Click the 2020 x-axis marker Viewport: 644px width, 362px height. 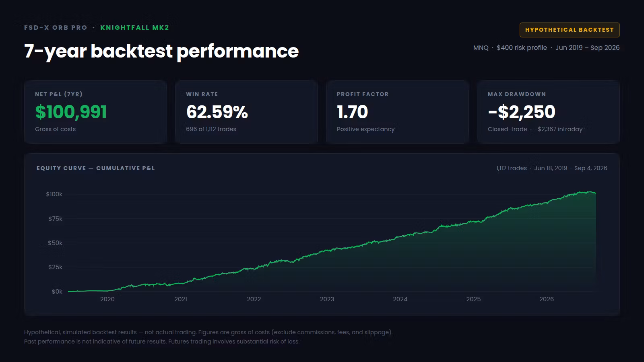coord(107,299)
